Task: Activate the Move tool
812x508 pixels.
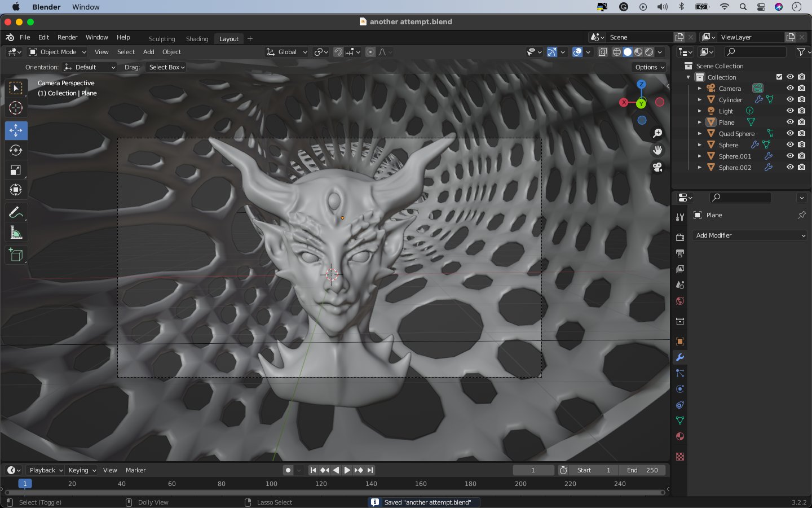Action: [x=16, y=130]
